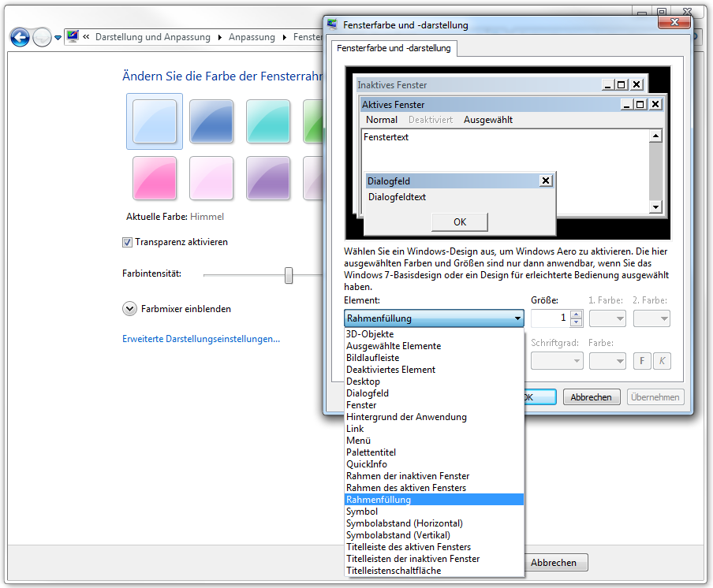Click minimize icon of Inaktives Fenster preview
The image size is (713, 588).
point(607,85)
